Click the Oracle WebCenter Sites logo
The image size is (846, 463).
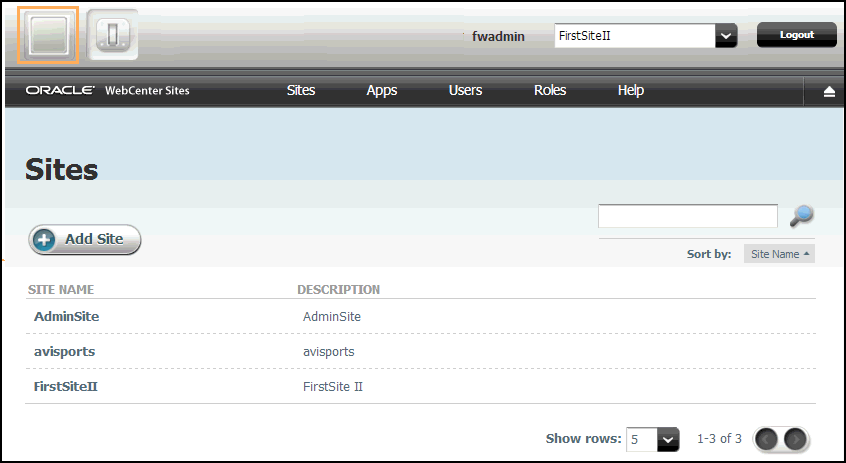tap(107, 90)
